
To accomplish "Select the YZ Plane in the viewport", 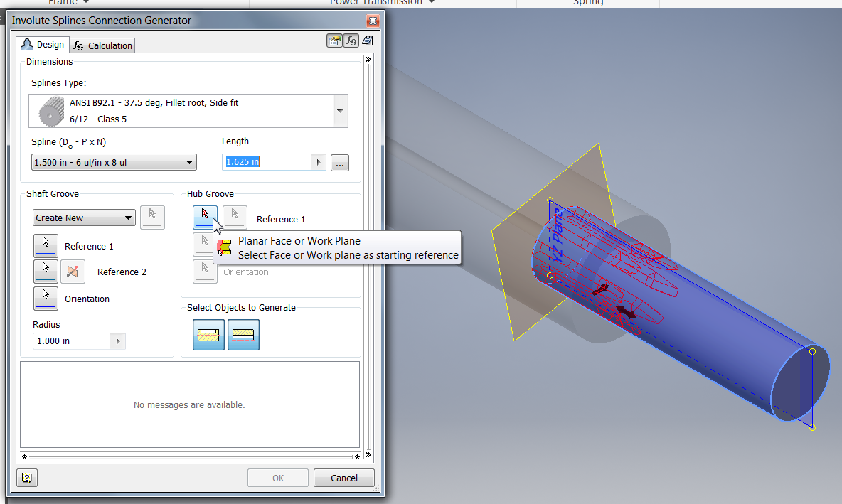I will [558, 235].
